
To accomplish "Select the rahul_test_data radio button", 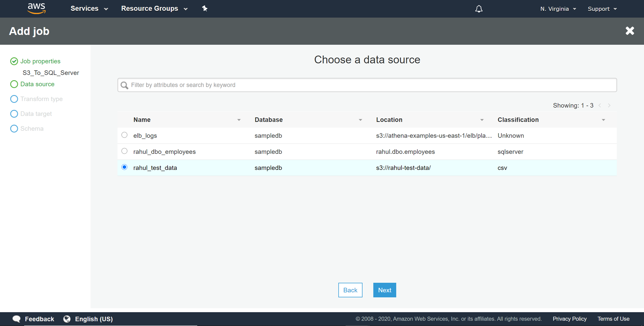I will pos(124,167).
